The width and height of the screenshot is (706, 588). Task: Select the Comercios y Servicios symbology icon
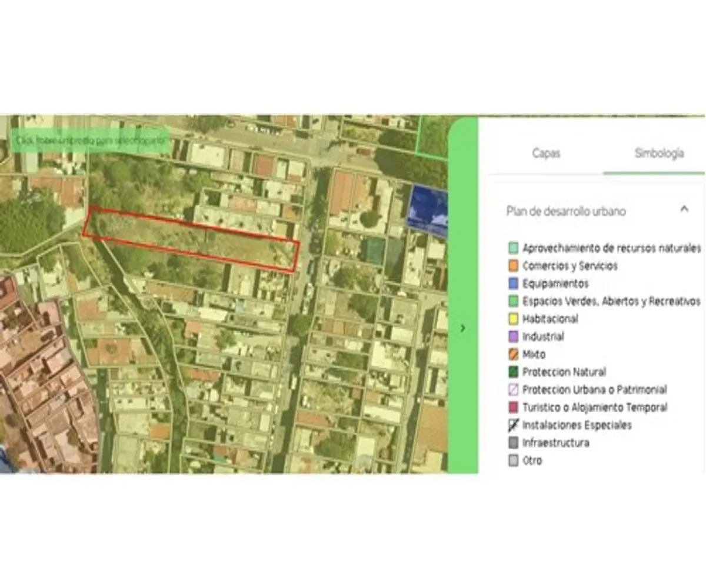513,266
